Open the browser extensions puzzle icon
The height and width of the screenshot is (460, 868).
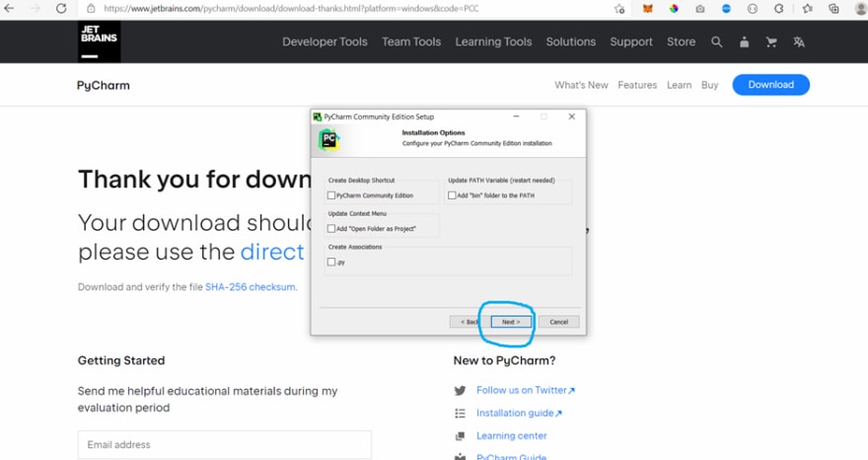tap(779, 9)
